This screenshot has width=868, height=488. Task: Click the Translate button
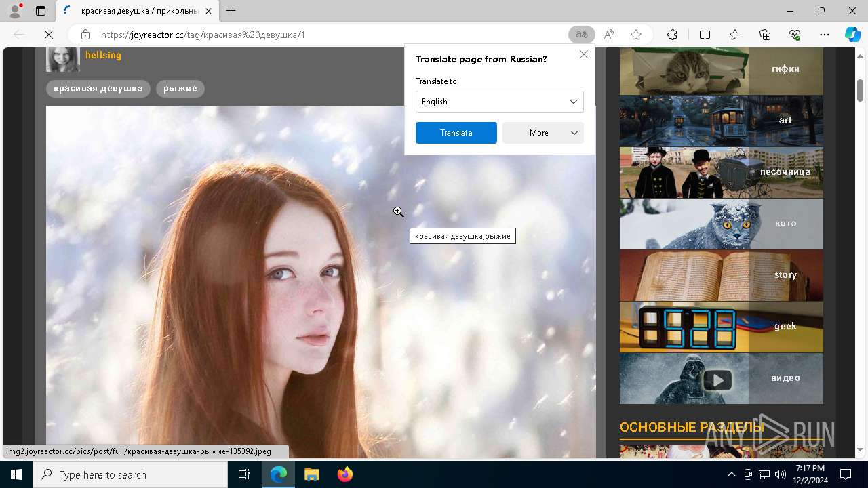456,133
